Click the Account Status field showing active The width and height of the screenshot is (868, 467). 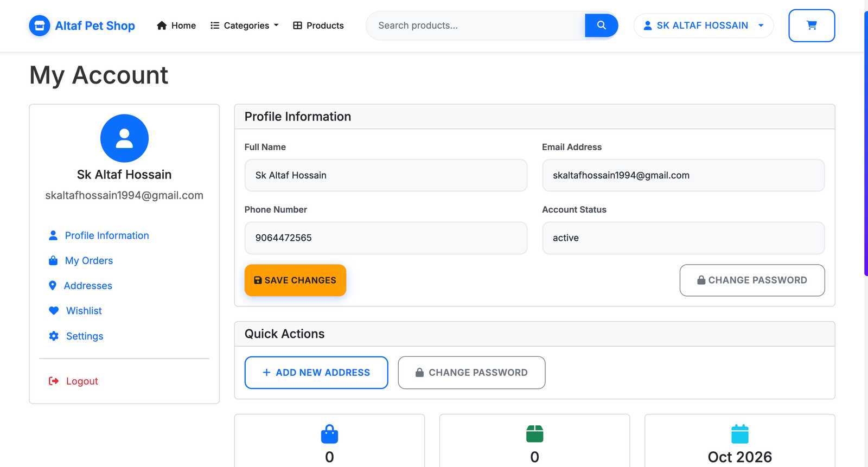click(683, 238)
